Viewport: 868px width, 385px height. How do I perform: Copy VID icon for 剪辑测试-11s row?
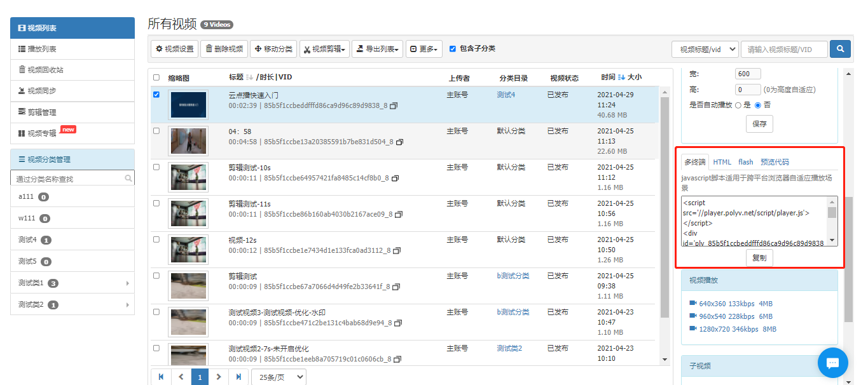point(399,215)
